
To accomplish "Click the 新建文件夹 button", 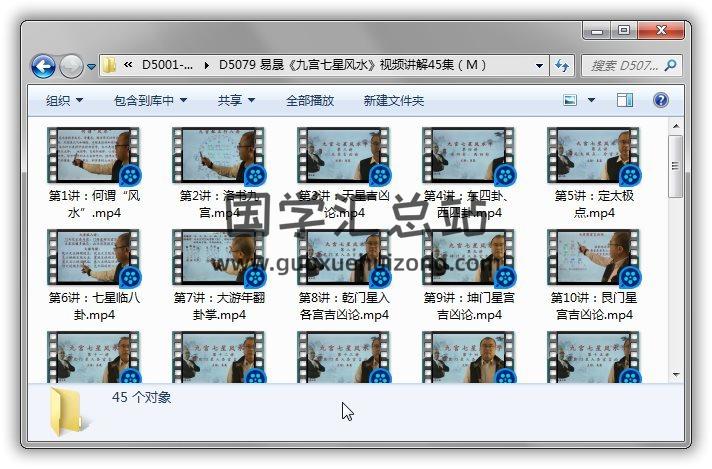I will [393, 101].
